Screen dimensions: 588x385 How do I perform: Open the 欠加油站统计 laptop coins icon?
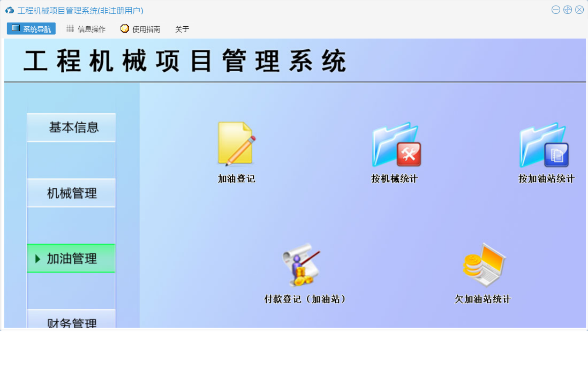coord(484,265)
